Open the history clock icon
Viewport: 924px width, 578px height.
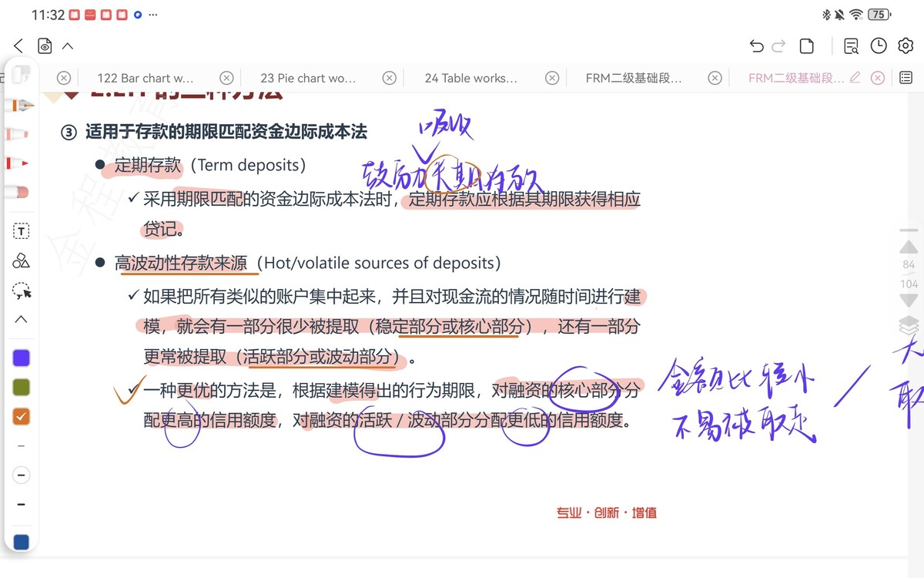click(x=879, y=46)
